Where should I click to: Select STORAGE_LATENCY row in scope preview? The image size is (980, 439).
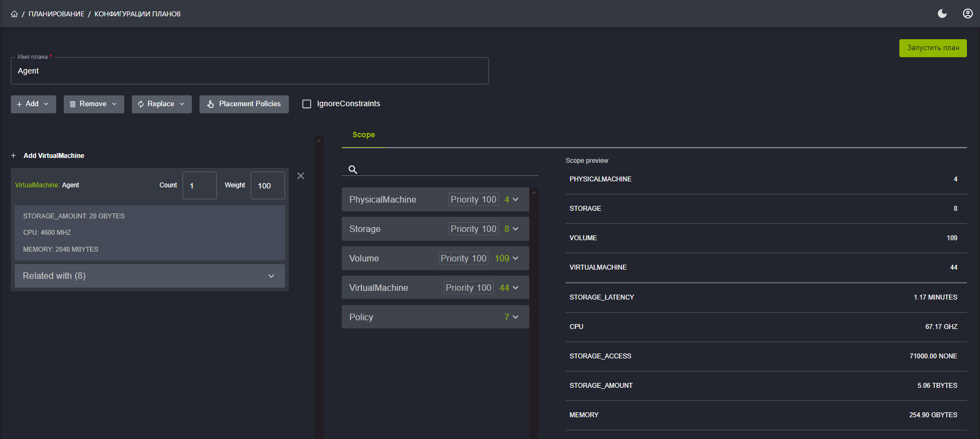pyautogui.click(x=766, y=297)
